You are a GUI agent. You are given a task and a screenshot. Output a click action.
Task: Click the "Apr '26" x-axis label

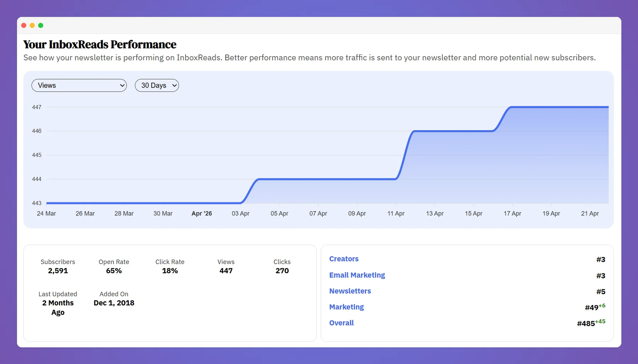tap(202, 213)
